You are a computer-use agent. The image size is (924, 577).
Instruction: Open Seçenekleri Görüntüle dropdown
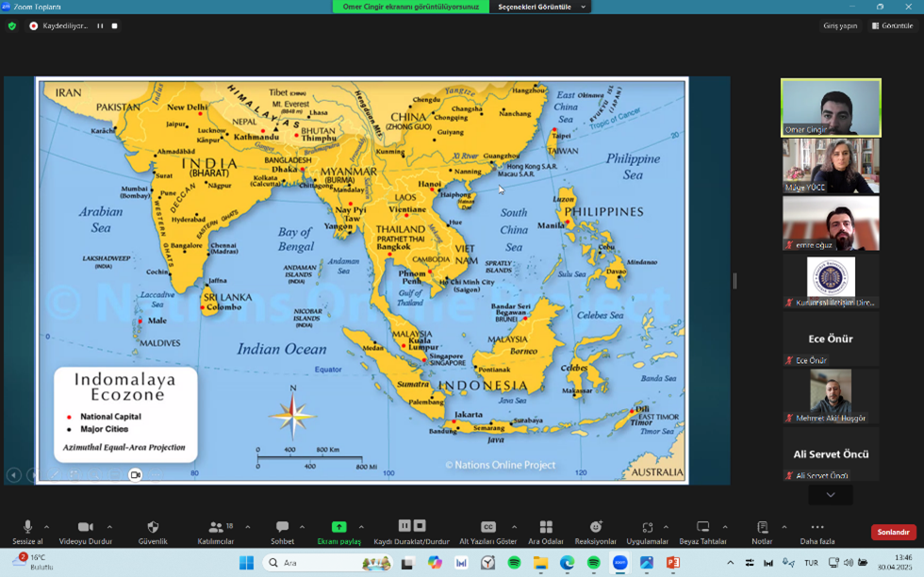[x=541, y=8]
